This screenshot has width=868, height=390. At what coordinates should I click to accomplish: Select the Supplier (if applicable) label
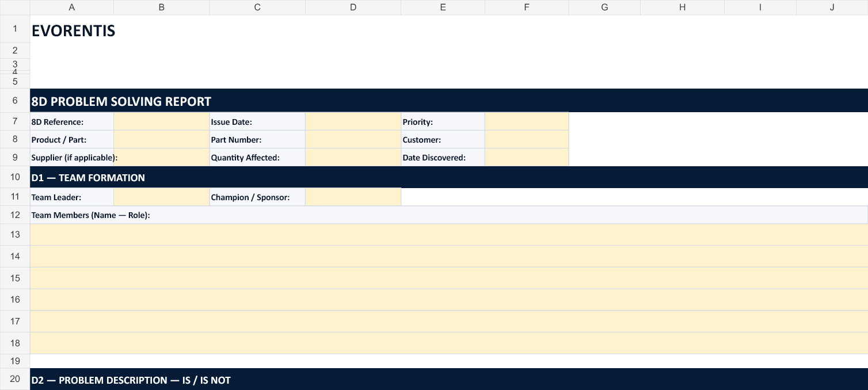pos(72,157)
